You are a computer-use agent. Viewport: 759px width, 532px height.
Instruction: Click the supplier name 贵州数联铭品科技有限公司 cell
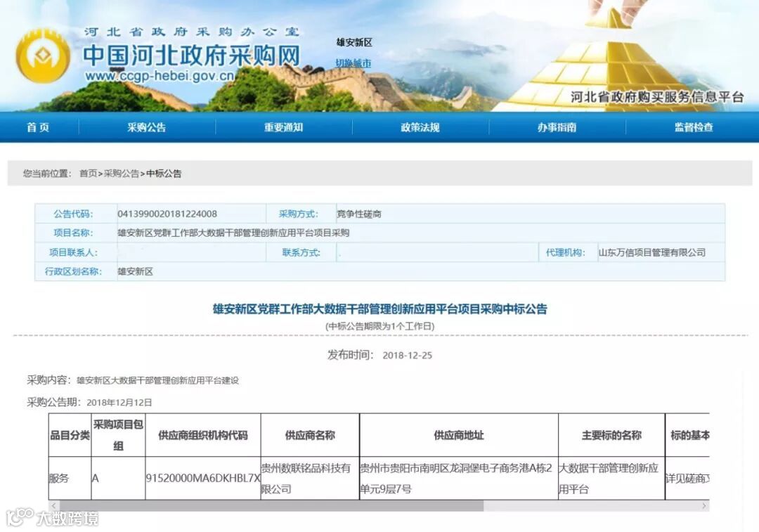coord(310,479)
